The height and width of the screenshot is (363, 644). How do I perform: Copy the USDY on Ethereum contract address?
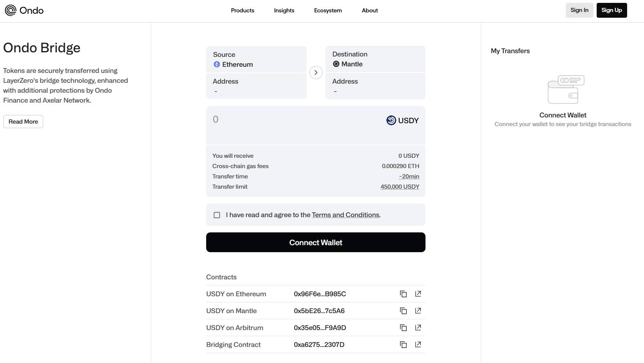[x=403, y=294]
